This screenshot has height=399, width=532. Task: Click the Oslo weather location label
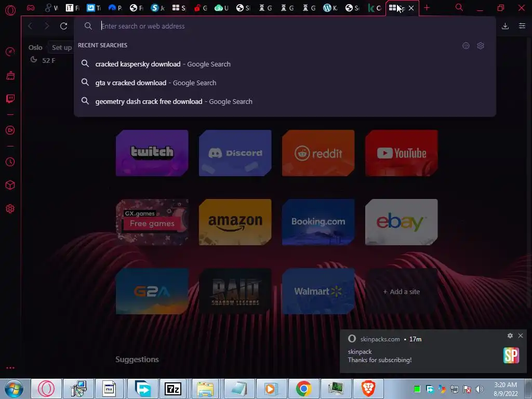tap(35, 47)
